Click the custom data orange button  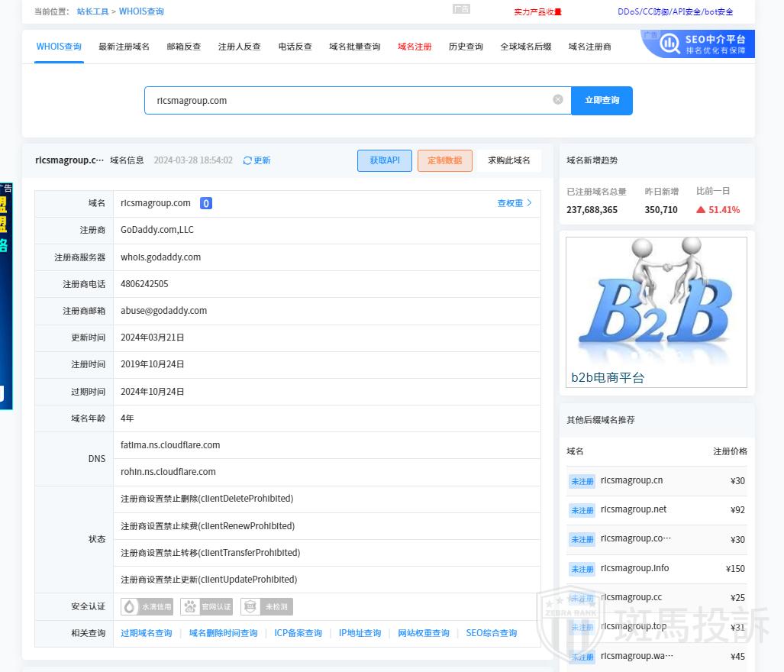coord(444,160)
